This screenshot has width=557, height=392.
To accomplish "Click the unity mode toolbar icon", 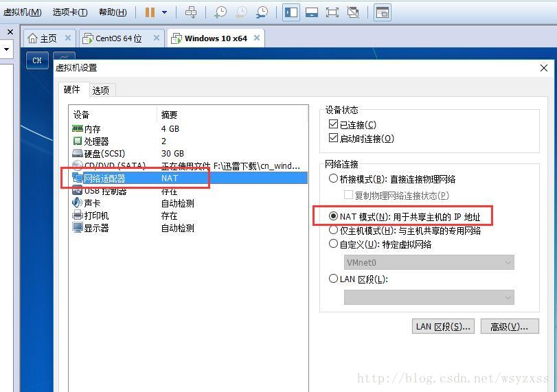I will tap(353, 12).
